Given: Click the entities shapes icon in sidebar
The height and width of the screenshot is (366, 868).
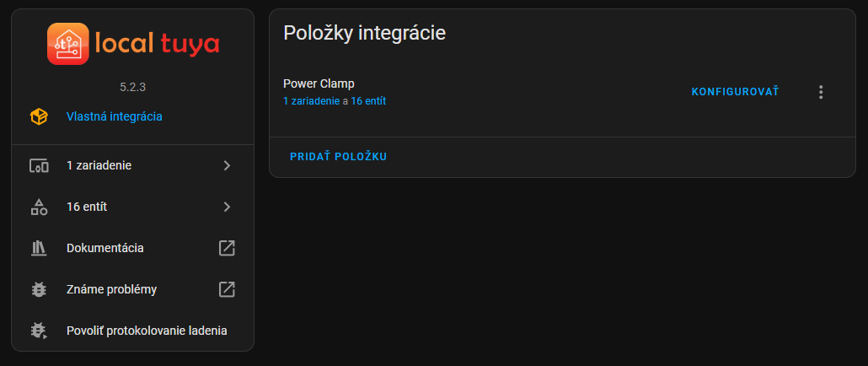Looking at the screenshot, I should [x=39, y=207].
